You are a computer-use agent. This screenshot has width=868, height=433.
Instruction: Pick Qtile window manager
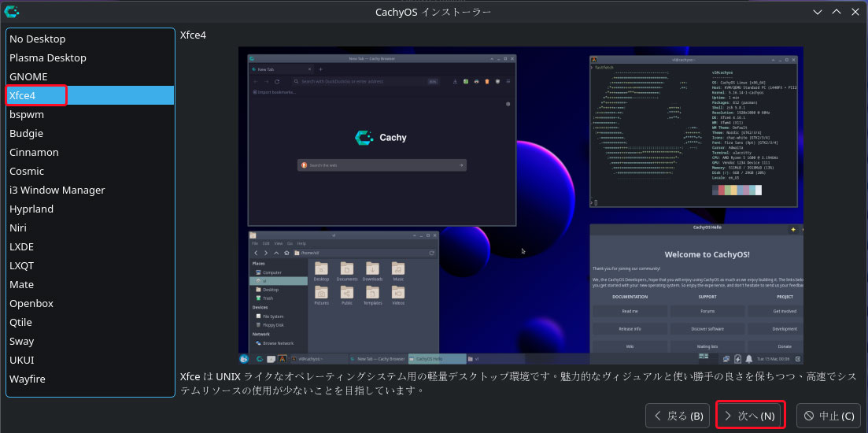pos(90,322)
